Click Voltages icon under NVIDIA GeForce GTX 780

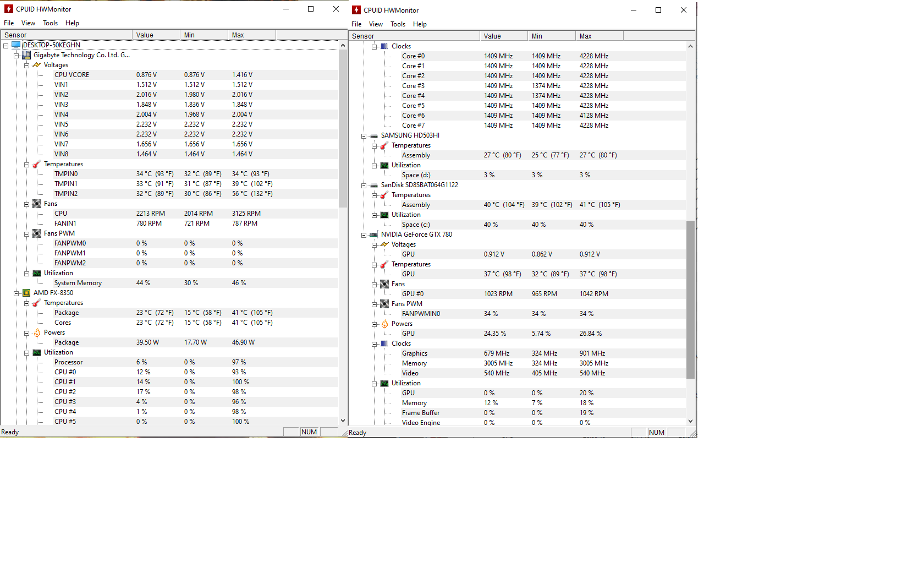(384, 244)
